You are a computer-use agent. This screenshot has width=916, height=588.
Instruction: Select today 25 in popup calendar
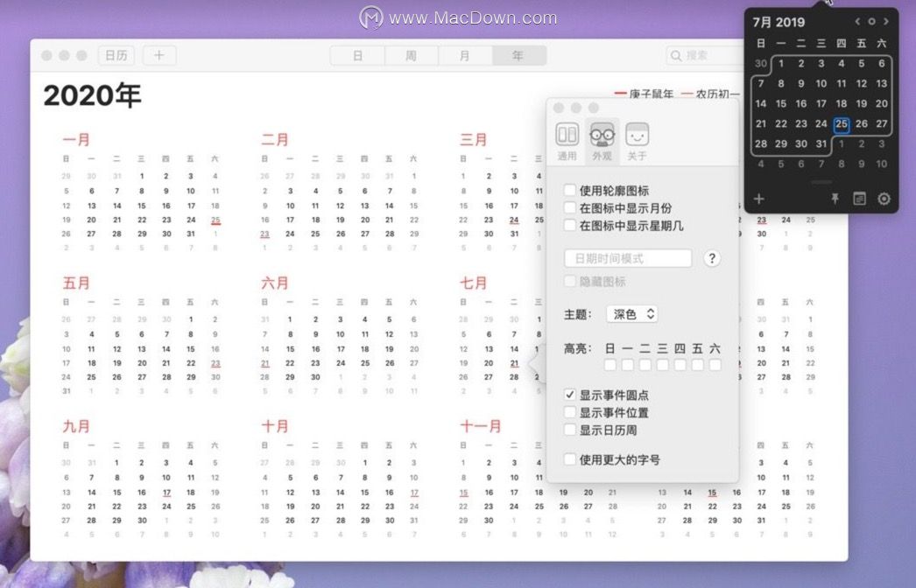[842, 123]
